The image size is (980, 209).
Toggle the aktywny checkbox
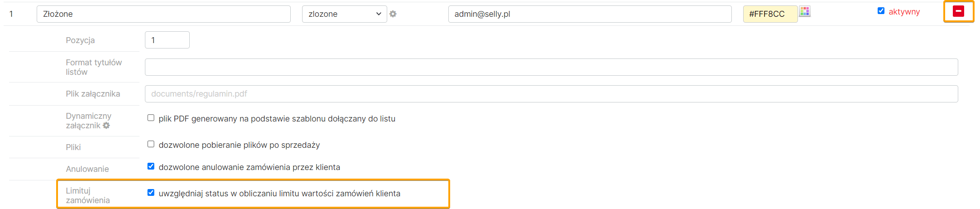[881, 11]
